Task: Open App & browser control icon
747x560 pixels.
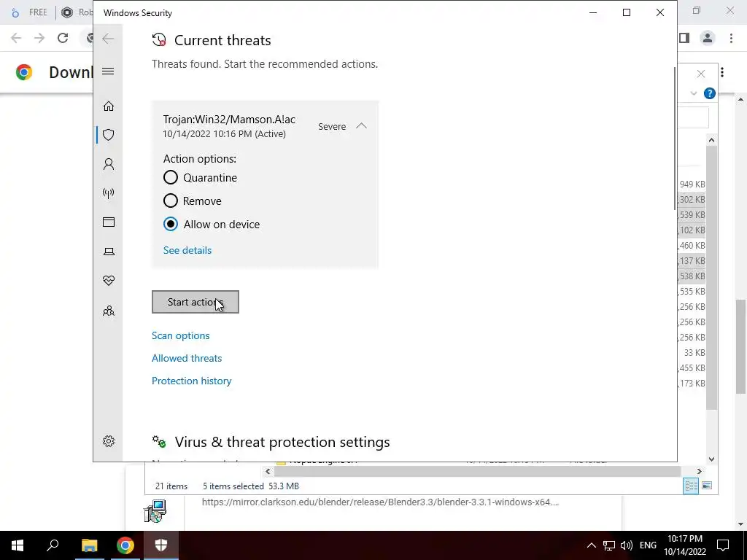Action: coord(109,222)
